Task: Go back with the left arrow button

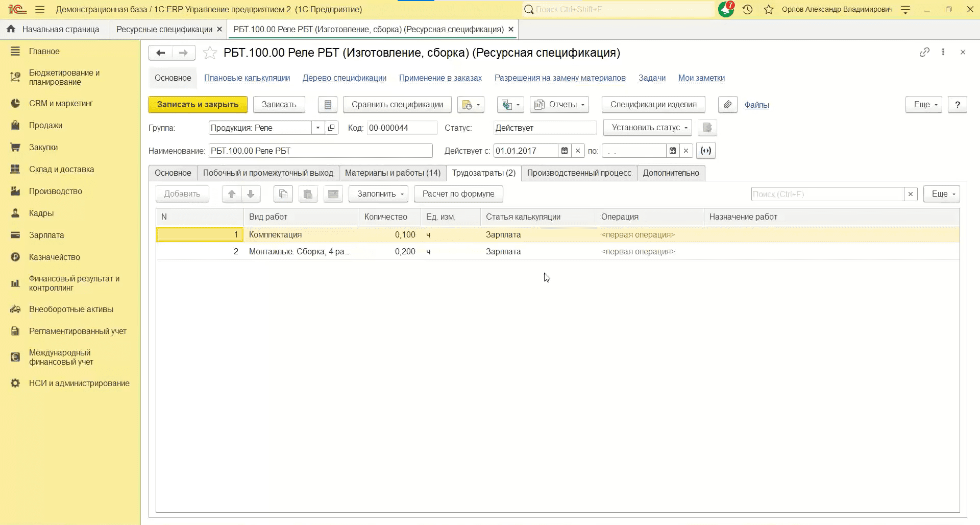Action: 160,53
